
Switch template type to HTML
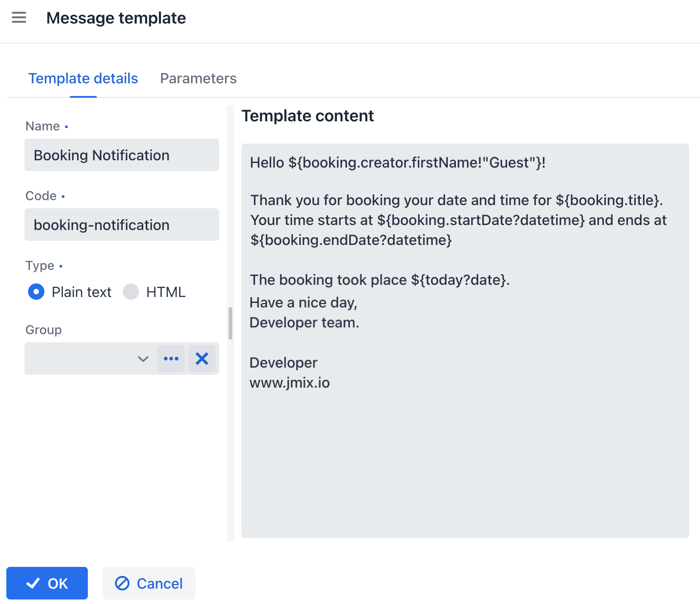pos(130,292)
